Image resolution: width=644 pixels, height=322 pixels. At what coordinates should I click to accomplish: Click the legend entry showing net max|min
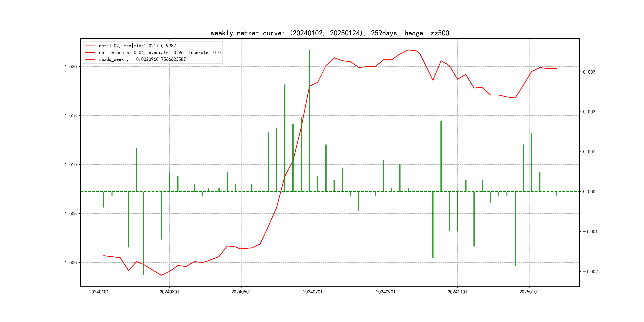pos(137,46)
